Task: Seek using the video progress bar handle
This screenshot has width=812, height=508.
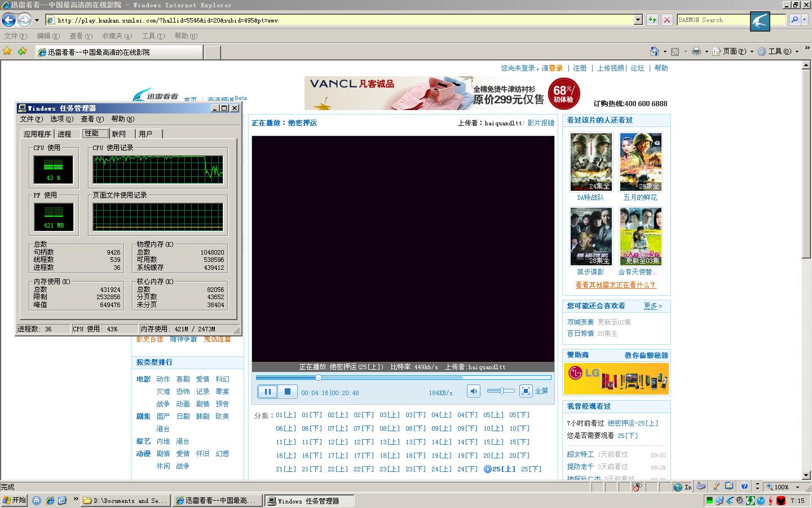Action: pyautogui.click(x=318, y=378)
